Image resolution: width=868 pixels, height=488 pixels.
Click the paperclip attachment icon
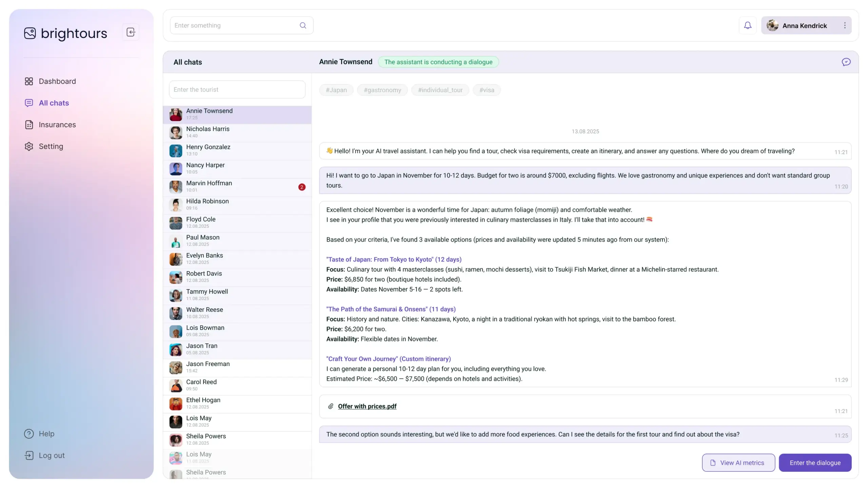331,406
